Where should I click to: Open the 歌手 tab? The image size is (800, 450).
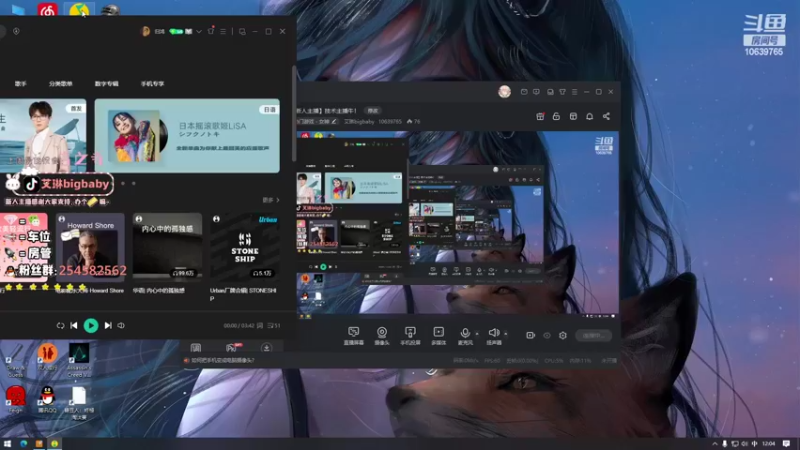20,84
